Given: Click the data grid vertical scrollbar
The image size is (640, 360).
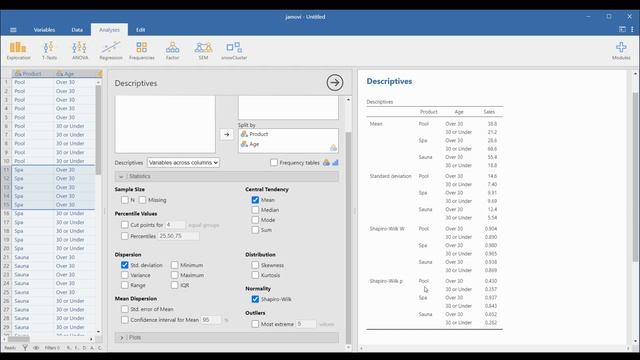Looking at the screenshot, I should (x=98, y=131).
